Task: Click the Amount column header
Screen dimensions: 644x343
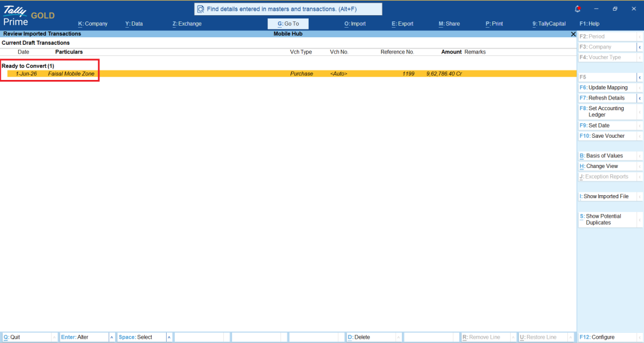Action: point(452,52)
